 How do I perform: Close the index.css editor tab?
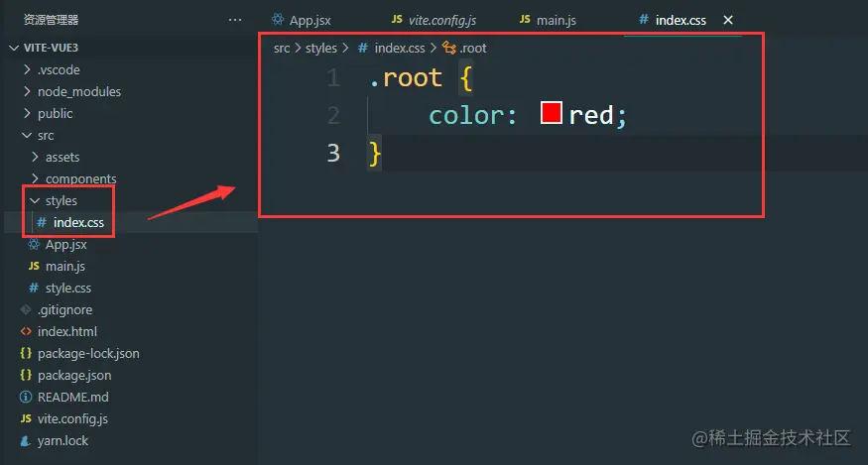tap(728, 20)
